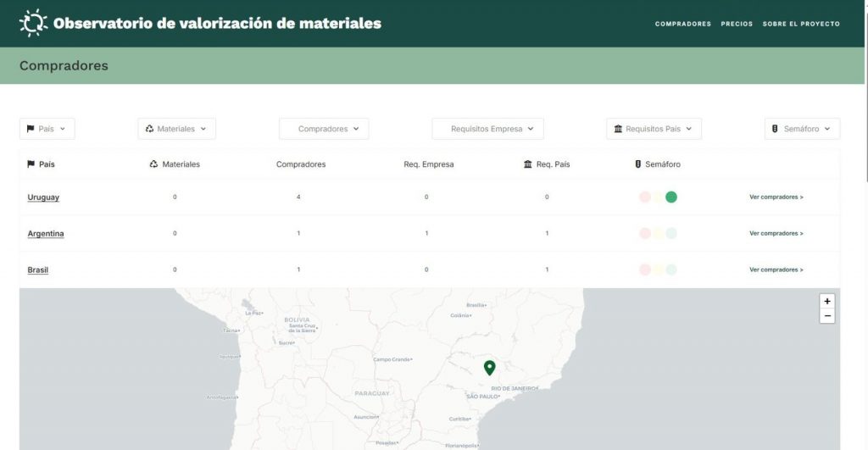Open Sobre el Proyecto in top navigation
Viewport: 868px width, 450px height.
pyautogui.click(x=801, y=24)
